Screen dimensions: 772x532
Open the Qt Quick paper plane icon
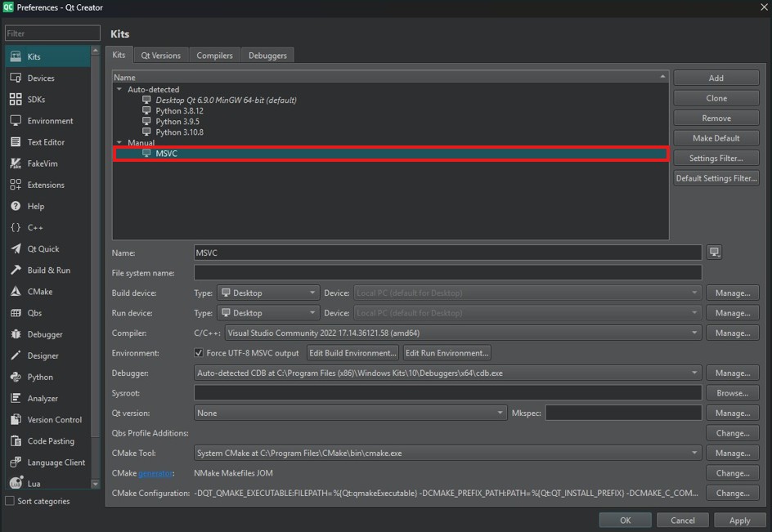click(16, 249)
